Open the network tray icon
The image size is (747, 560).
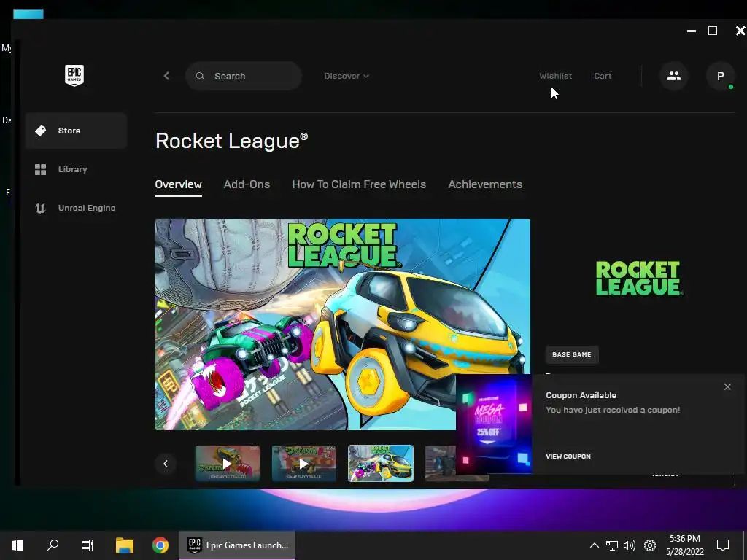(x=612, y=545)
